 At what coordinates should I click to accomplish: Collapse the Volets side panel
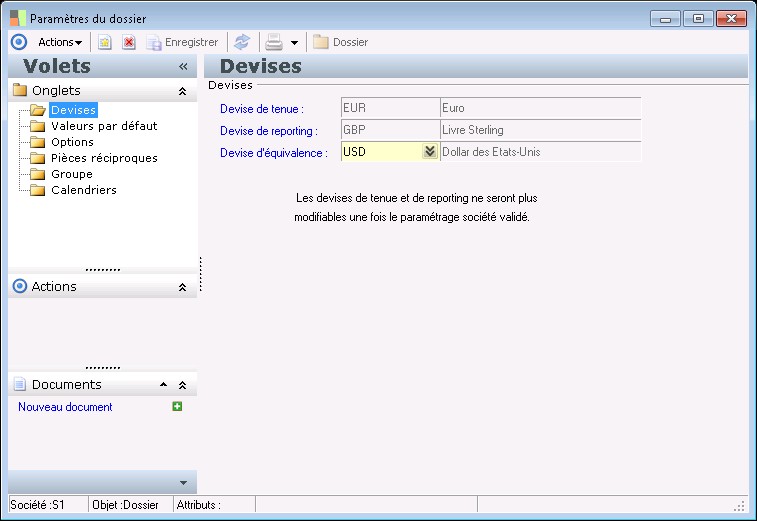(x=183, y=66)
